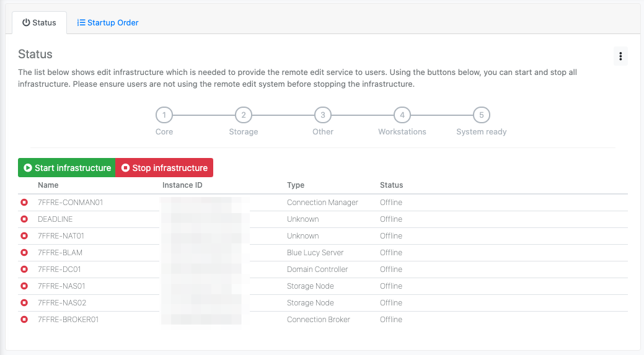Open the three-dot options menu
Screen dimensions: 644x355
[620, 56]
